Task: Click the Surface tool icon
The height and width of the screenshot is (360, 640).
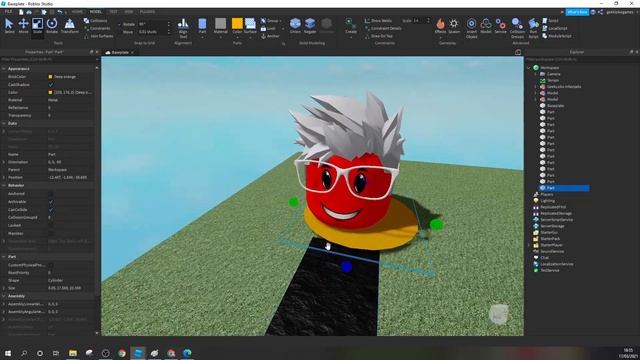Action: point(250,24)
